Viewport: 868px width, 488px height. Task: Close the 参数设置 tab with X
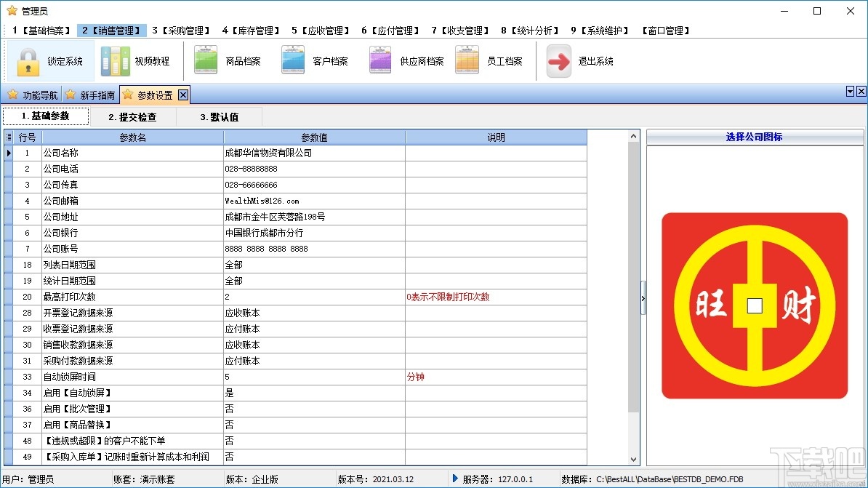pos(183,95)
